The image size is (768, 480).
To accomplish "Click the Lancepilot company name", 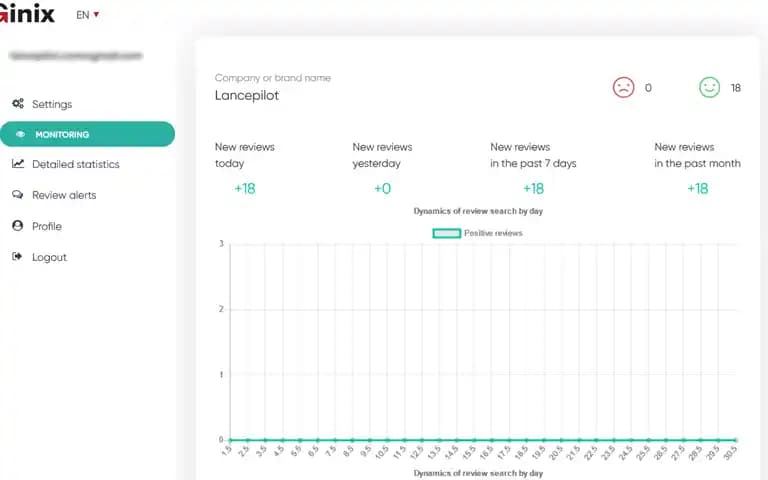I will click(247, 96).
